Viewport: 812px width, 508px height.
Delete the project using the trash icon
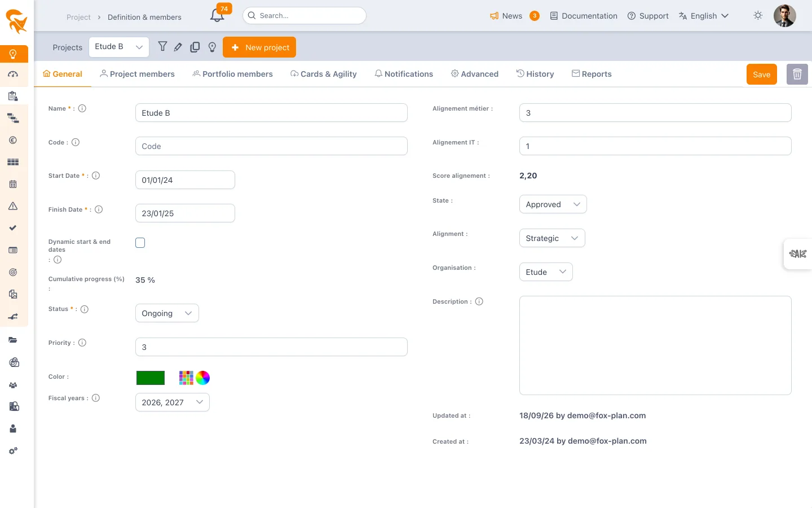click(x=797, y=75)
